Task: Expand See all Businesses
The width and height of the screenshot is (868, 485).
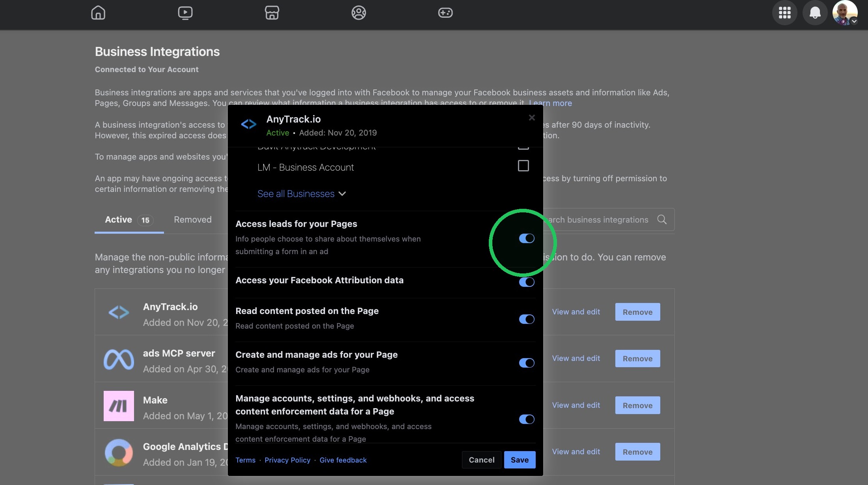Action: point(302,194)
